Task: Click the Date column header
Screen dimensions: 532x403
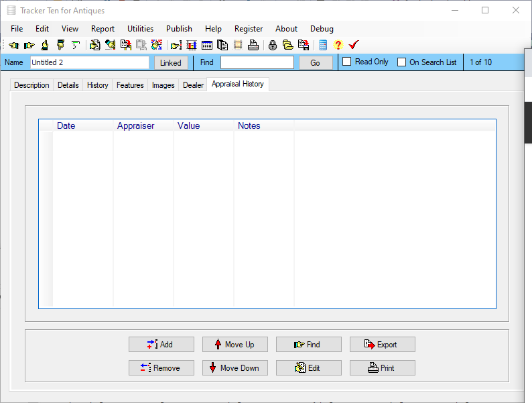Action: [83, 125]
